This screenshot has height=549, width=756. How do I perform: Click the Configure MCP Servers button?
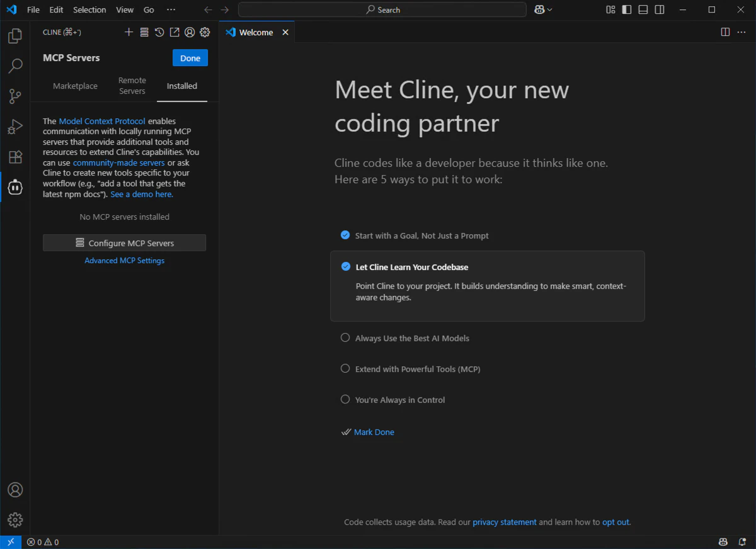tap(124, 243)
